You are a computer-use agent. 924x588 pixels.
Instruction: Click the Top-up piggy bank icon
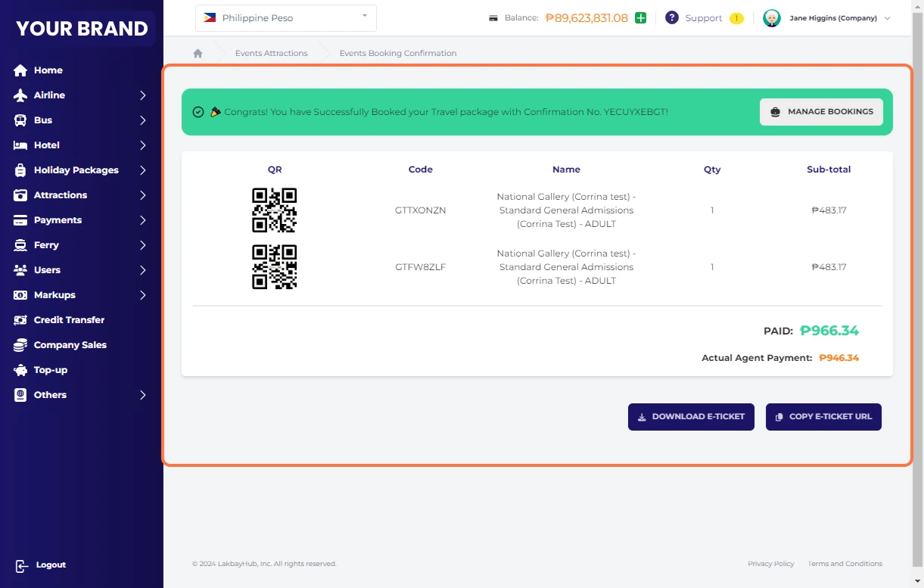[x=20, y=370]
